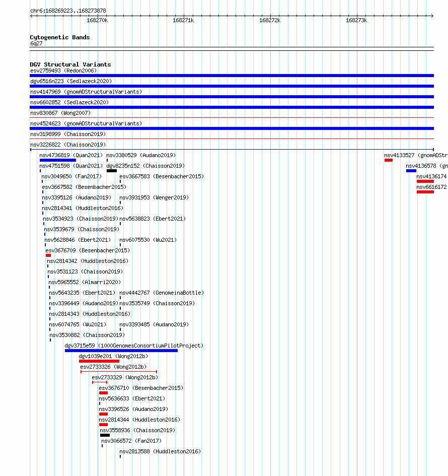Click nsv2814342 (Huddleston2016) label
The image size is (448, 476).
[x=88, y=261]
